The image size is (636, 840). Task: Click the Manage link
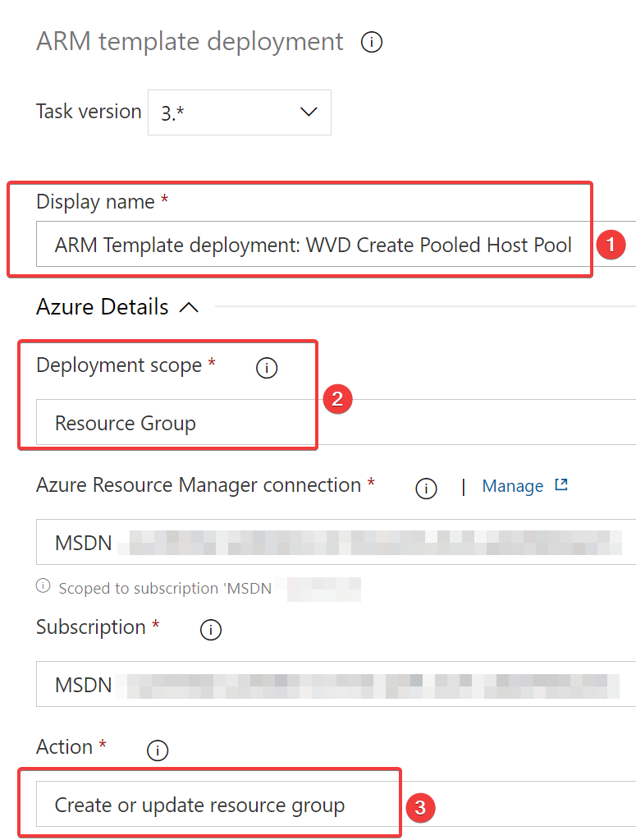pos(512,486)
